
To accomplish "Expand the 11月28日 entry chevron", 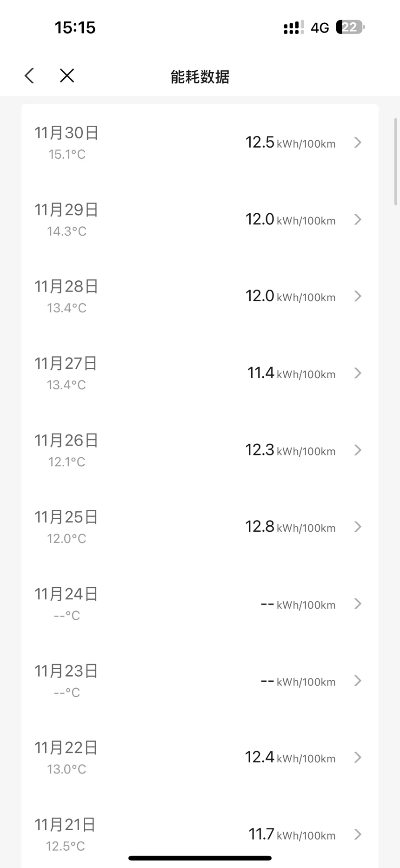I will pyautogui.click(x=358, y=296).
